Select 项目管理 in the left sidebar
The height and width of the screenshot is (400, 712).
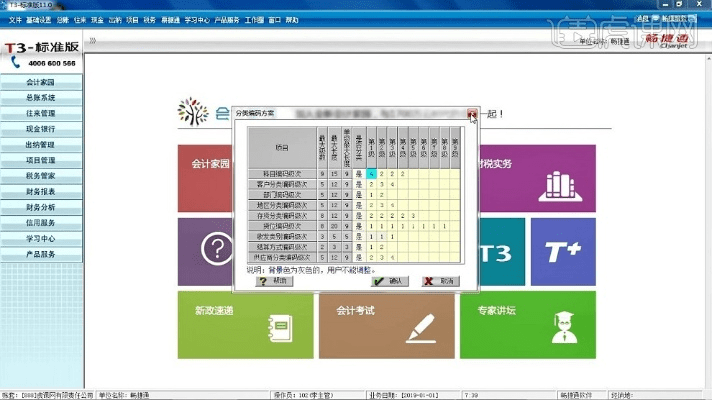pyautogui.click(x=41, y=160)
